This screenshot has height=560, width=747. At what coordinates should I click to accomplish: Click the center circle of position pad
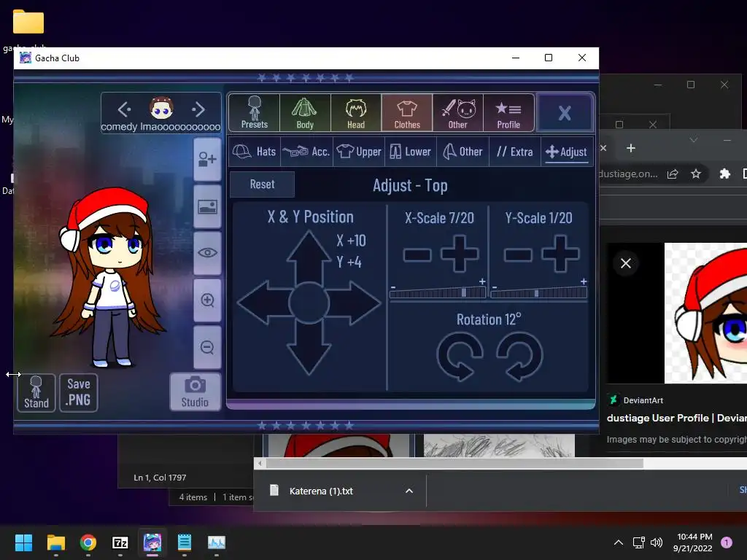[309, 303]
